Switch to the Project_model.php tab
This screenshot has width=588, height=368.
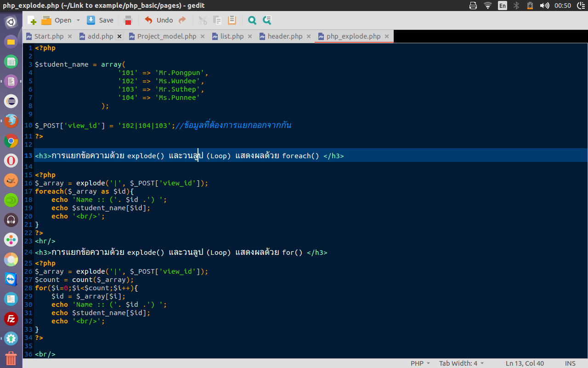tap(165, 36)
